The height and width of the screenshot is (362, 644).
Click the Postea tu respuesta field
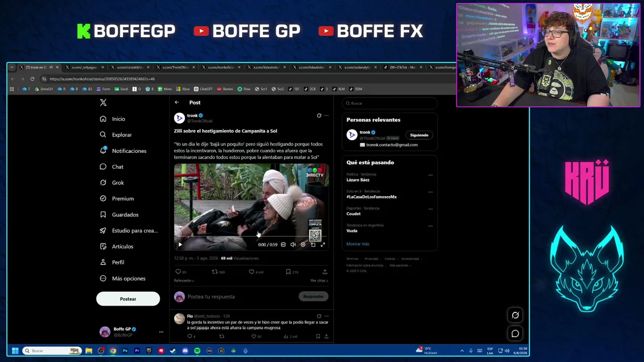point(242,297)
